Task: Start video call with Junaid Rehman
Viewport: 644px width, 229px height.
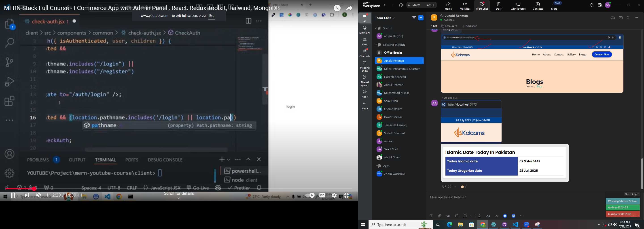Action: (x=612, y=18)
